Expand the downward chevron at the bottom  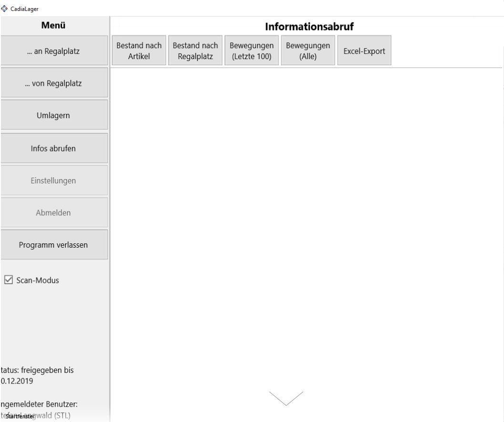(x=286, y=398)
